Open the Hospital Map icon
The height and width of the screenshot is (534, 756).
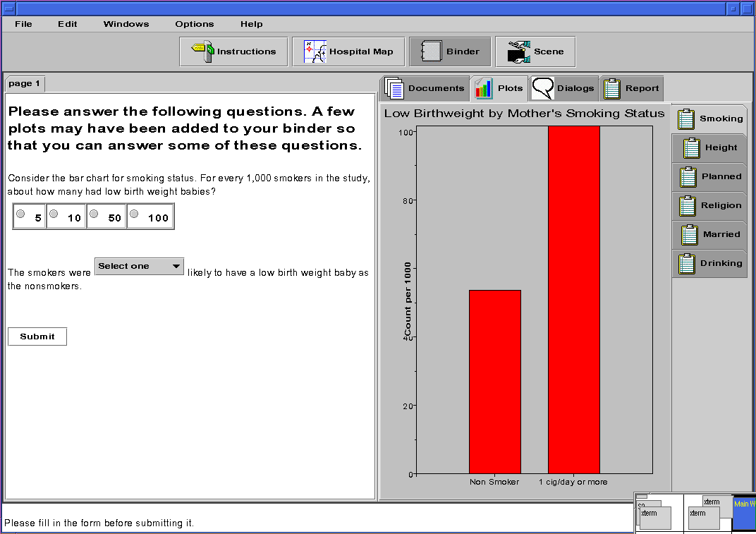tap(315, 51)
